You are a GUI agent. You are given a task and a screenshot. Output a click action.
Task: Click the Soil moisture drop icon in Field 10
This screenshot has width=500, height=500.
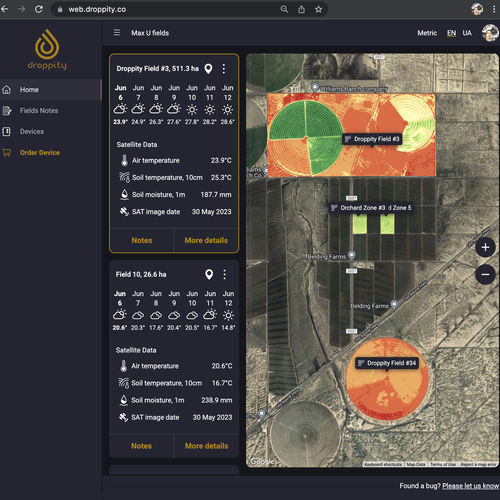(124, 400)
